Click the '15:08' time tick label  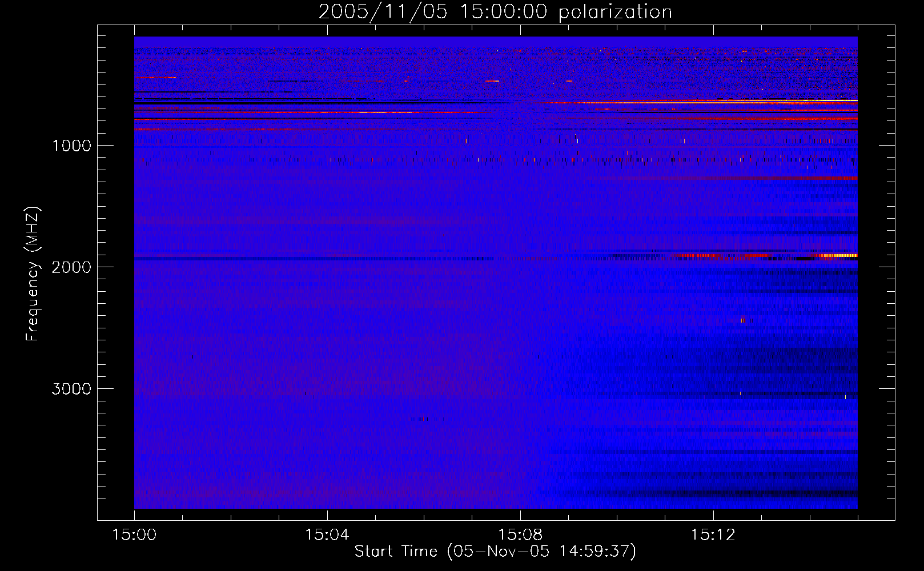(520, 535)
